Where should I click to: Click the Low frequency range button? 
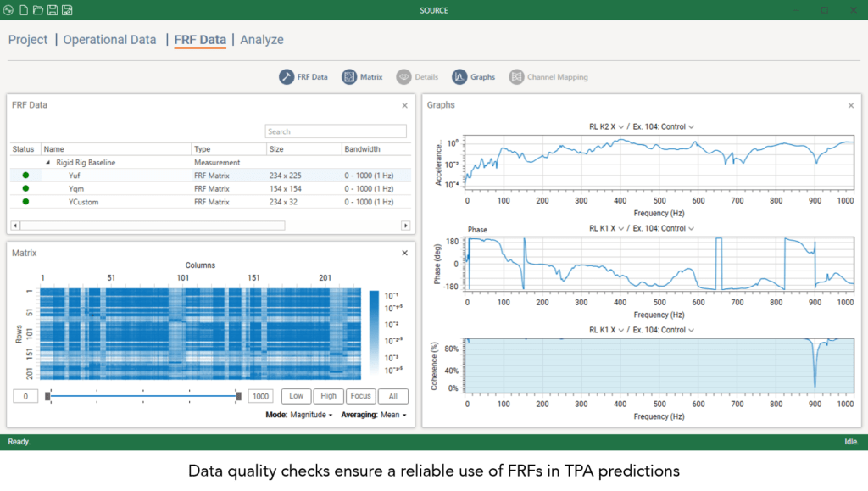tap(296, 396)
